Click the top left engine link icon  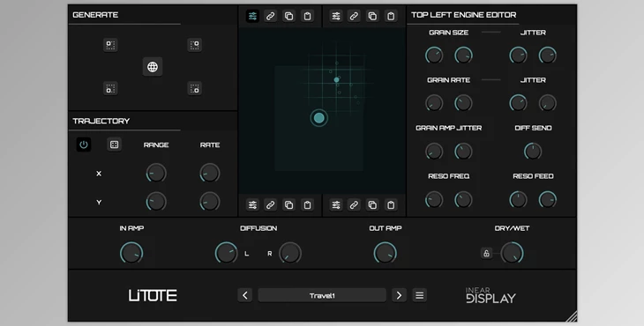[x=270, y=16]
